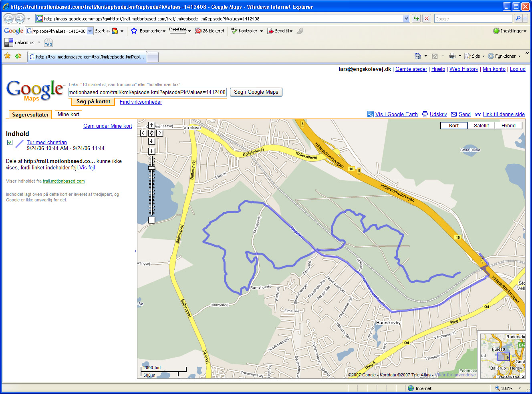This screenshot has height=394, width=532.
Task: Open the Favorites Center star icon
Action: click(x=7, y=56)
